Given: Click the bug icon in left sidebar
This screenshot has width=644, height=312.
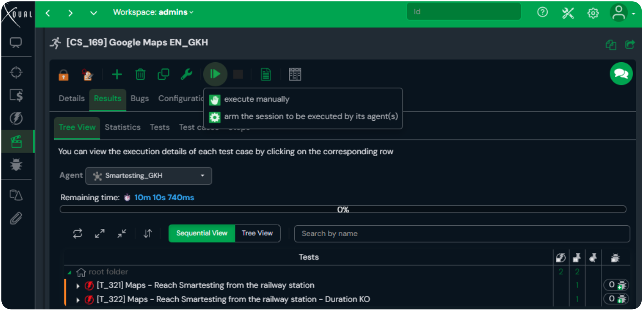Looking at the screenshot, I should pyautogui.click(x=16, y=165).
